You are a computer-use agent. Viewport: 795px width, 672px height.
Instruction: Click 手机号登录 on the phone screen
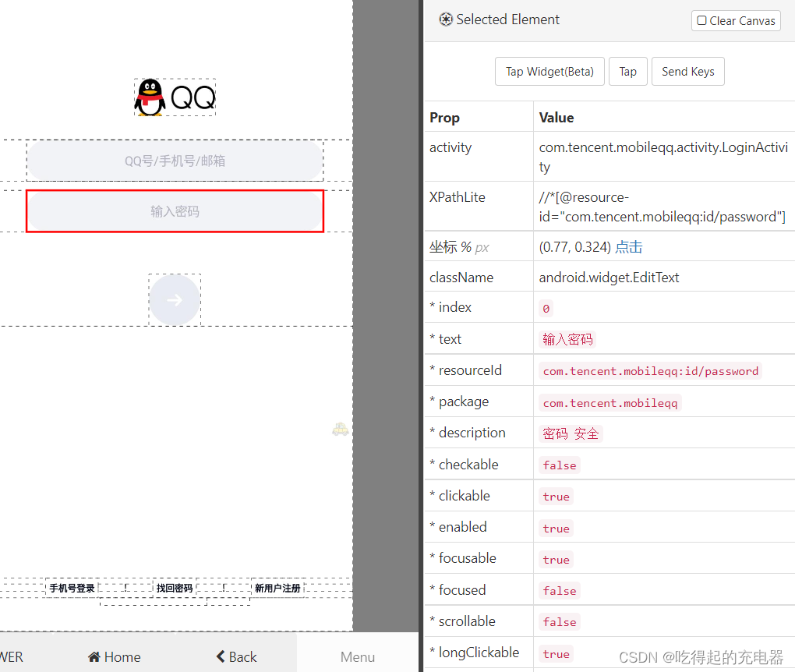(72, 588)
